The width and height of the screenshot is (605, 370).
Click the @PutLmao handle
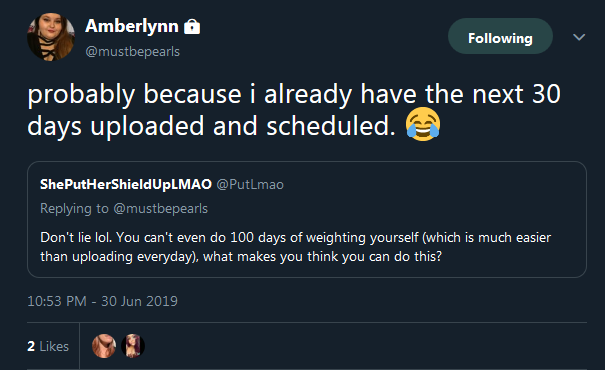point(250,184)
